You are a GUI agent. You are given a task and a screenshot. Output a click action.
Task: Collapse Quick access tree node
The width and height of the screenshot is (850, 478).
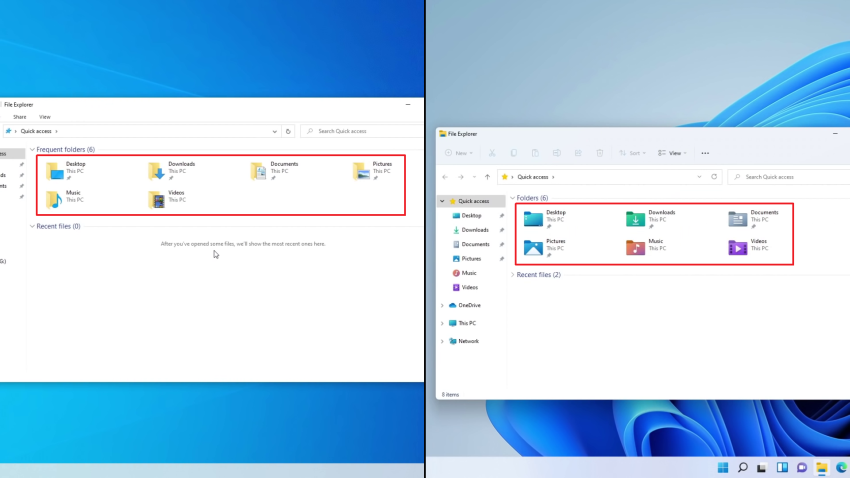click(x=442, y=201)
